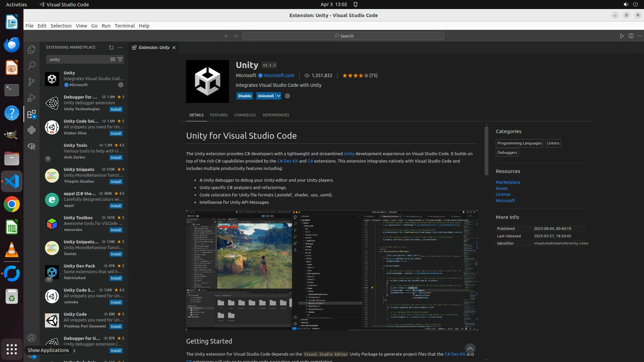The width and height of the screenshot is (644, 362).
Task: Click the Python icon in the activity bar
Action: (32, 130)
